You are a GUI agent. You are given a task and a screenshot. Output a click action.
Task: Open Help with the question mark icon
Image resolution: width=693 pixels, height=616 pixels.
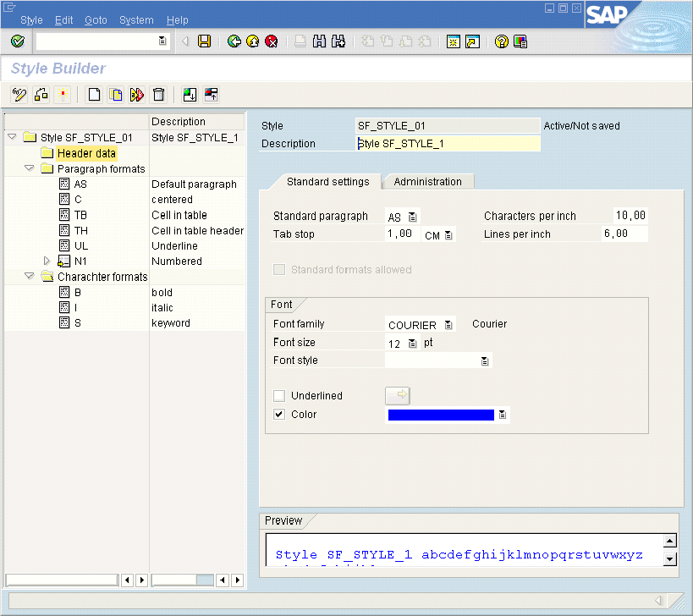point(502,41)
